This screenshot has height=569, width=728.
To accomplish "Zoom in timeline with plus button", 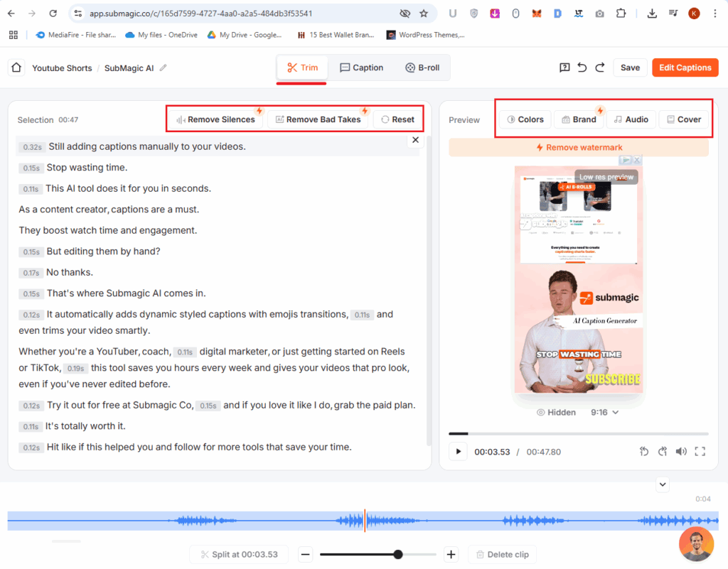I will (451, 555).
